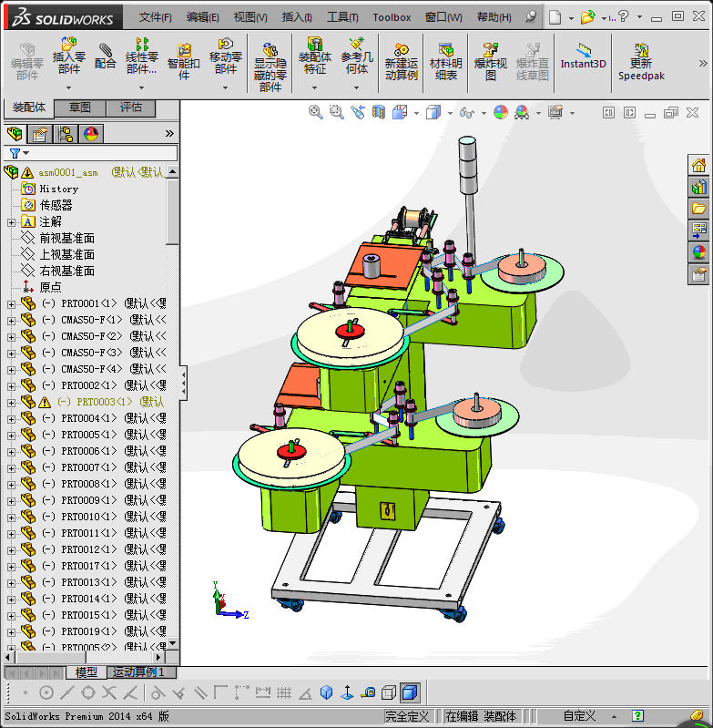Click Reference Geometry (参考几何体) tool
This screenshot has height=728, width=713.
click(x=357, y=56)
